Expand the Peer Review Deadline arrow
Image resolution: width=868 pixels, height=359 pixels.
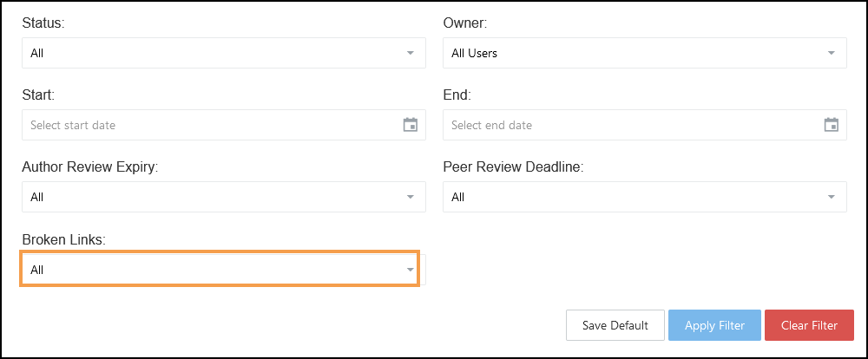pos(832,197)
